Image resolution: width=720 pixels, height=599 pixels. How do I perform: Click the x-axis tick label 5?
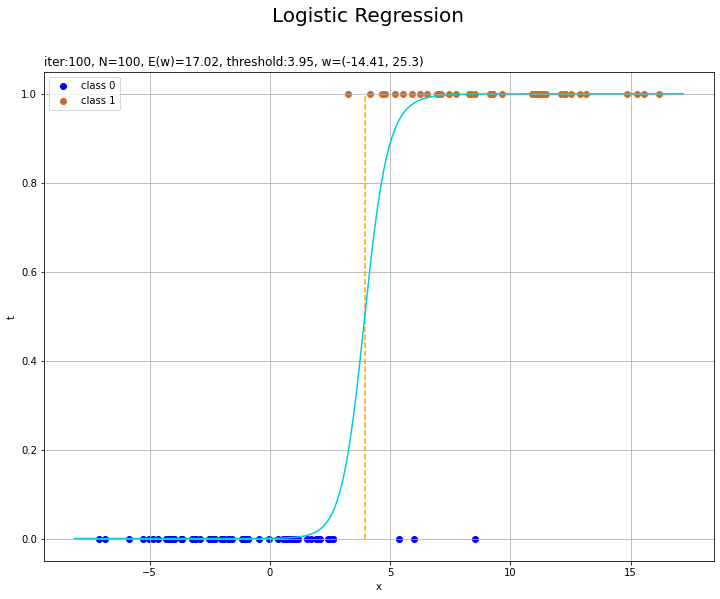[390, 572]
